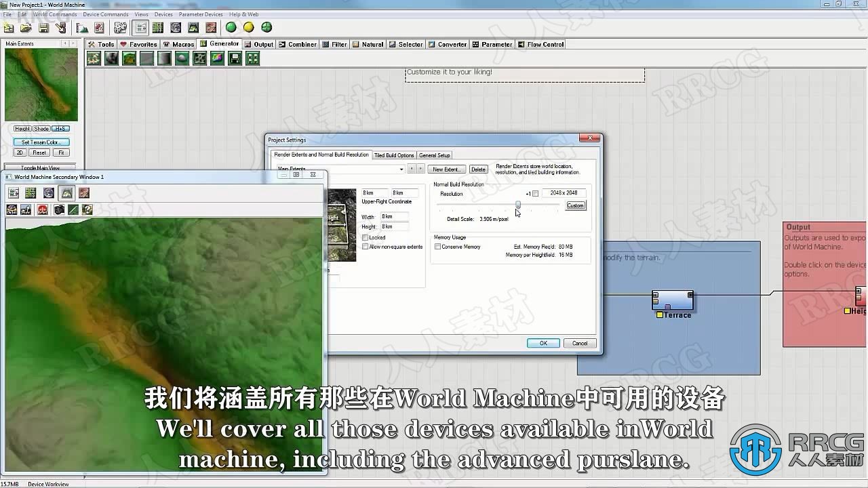Click Set Terrain Color button
This screenshot has width=868, height=488.
[x=41, y=142]
